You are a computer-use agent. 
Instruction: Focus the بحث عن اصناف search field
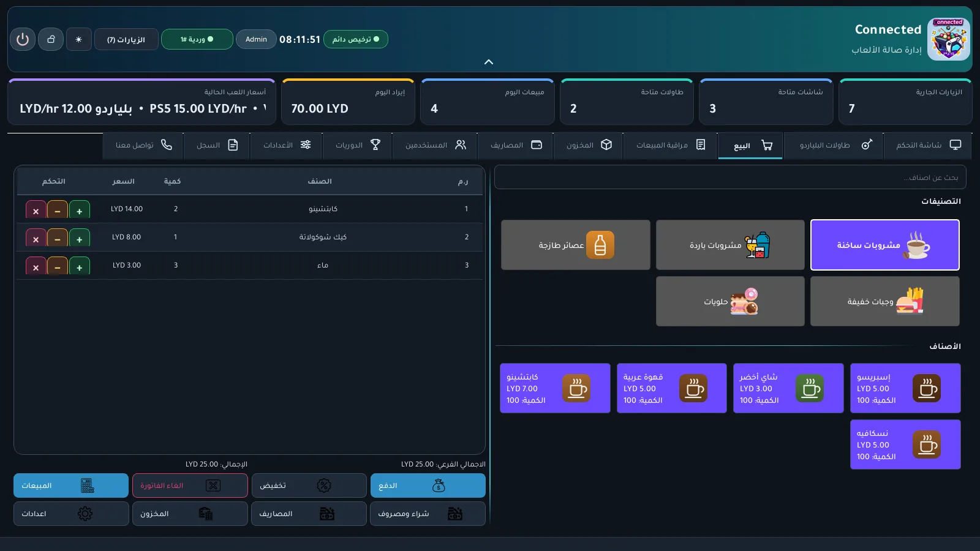730,178
